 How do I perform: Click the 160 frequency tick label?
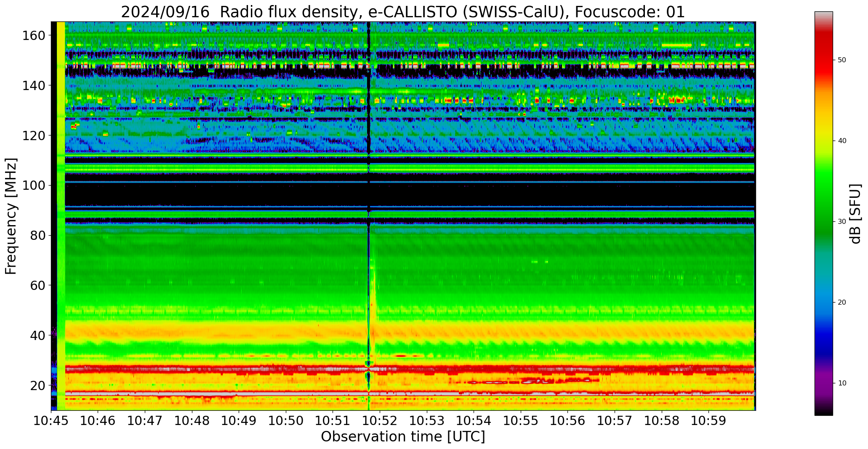33,36
